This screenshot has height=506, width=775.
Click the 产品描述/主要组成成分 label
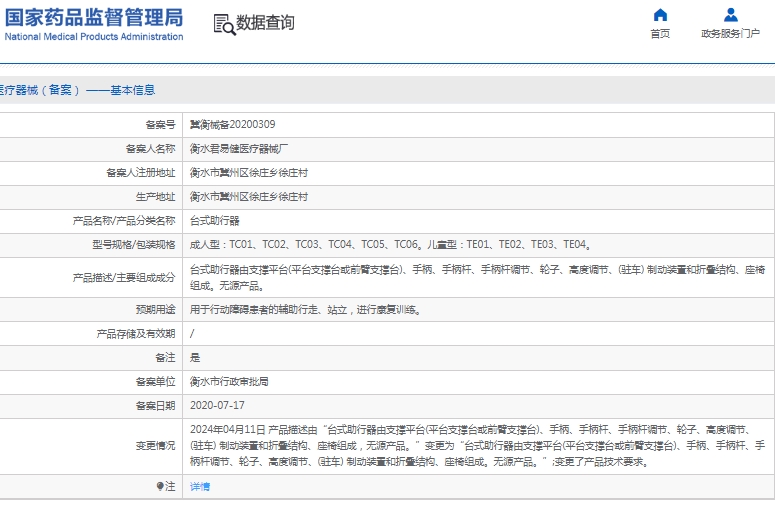pyautogui.click(x=124, y=278)
